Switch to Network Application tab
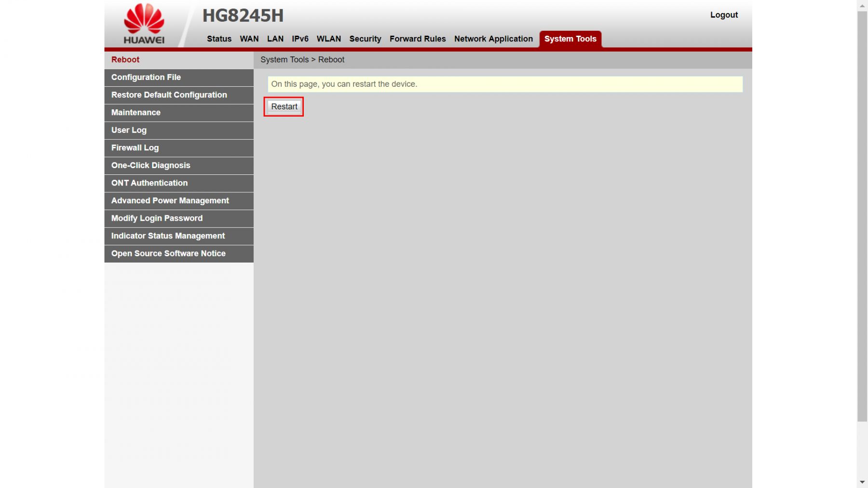Image resolution: width=868 pixels, height=488 pixels. tap(493, 39)
